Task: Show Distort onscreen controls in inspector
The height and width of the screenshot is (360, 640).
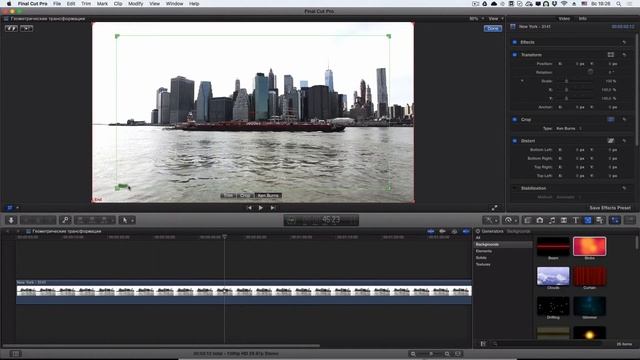Action: point(611,141)
